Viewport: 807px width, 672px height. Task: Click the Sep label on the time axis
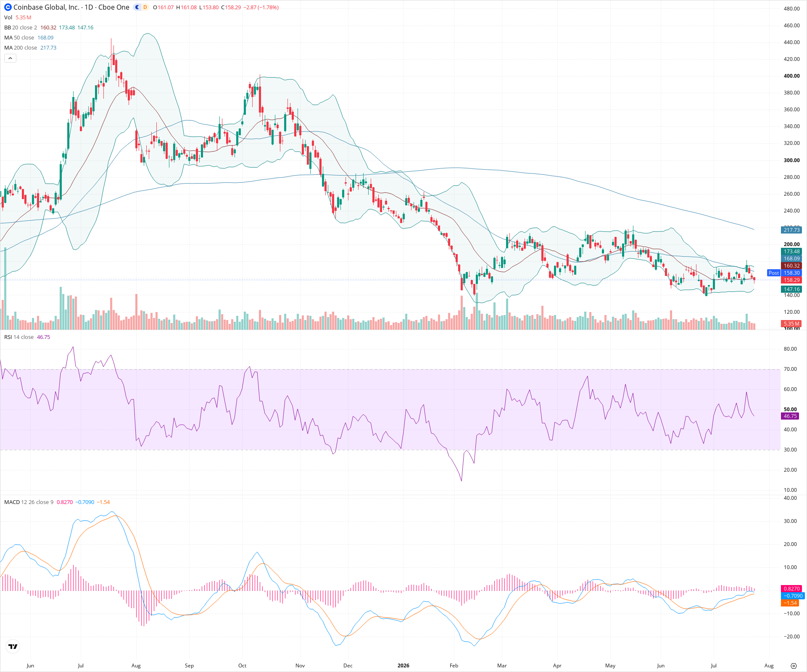190,666
